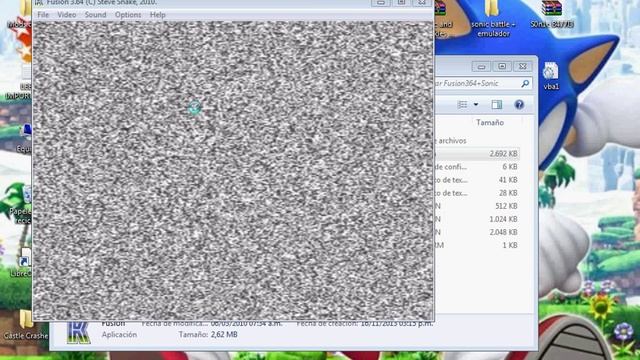Select the file row sized 41 KB
The width and height of the screenshot is (640, 360).
point(478,180)
